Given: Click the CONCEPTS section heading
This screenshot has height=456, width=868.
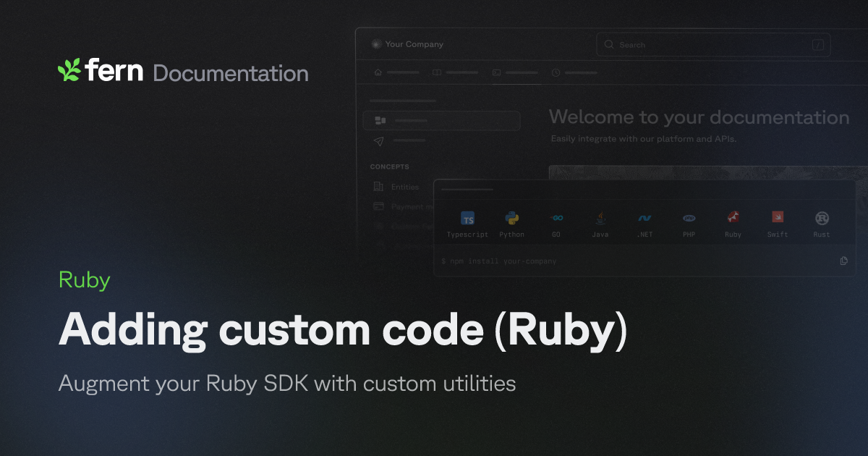Looking at the screenshot, I should [390, 166].
